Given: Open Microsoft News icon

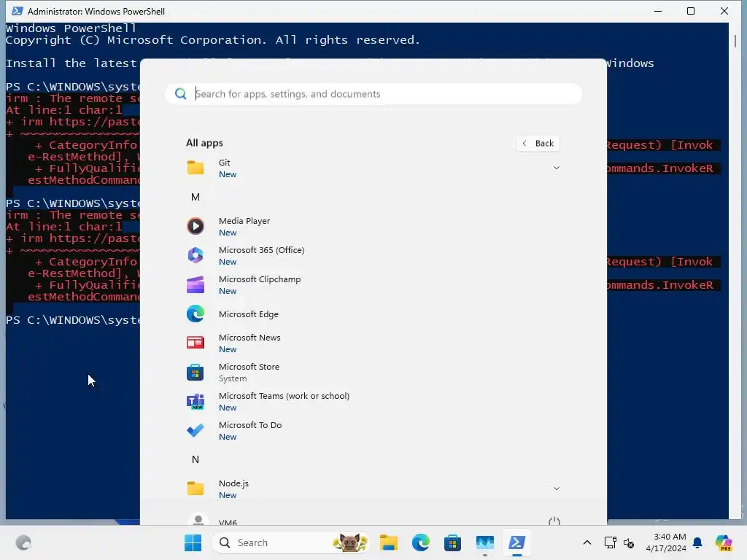Looking at the screenshot, I should (x=196, y=343).
